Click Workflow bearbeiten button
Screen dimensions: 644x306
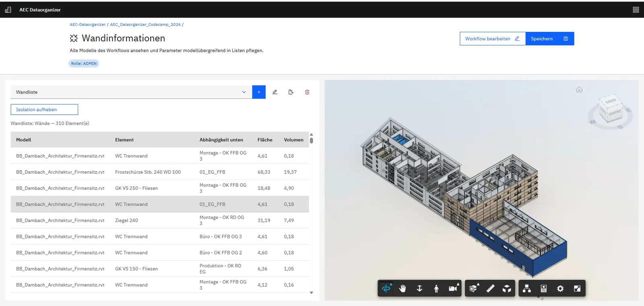[x=493, y=39]
